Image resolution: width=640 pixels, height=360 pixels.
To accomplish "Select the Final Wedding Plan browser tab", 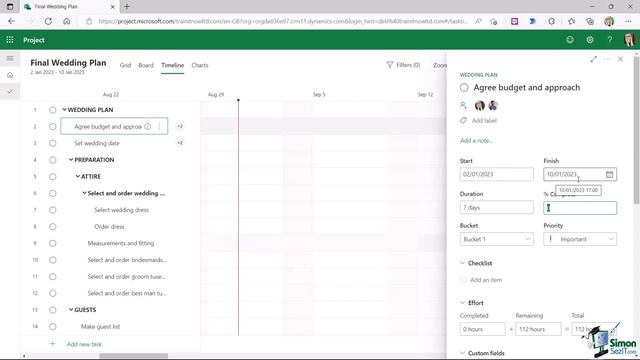I will pos(69,7).
